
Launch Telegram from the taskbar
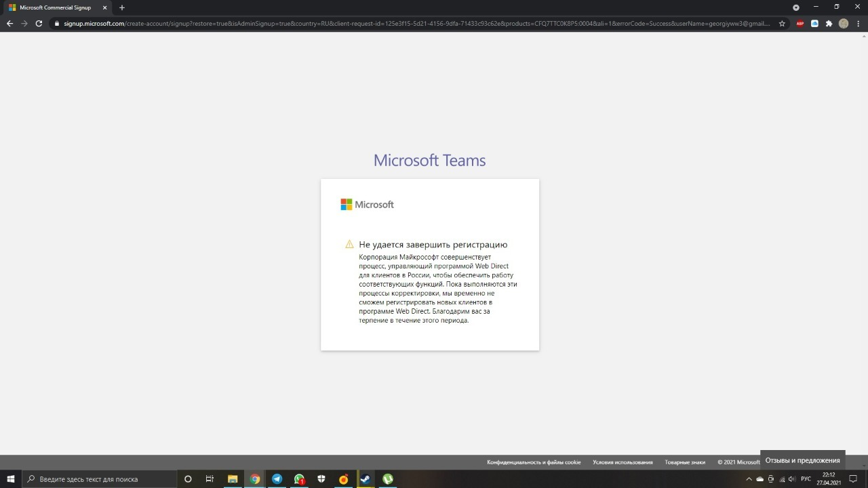click(277, 479)
